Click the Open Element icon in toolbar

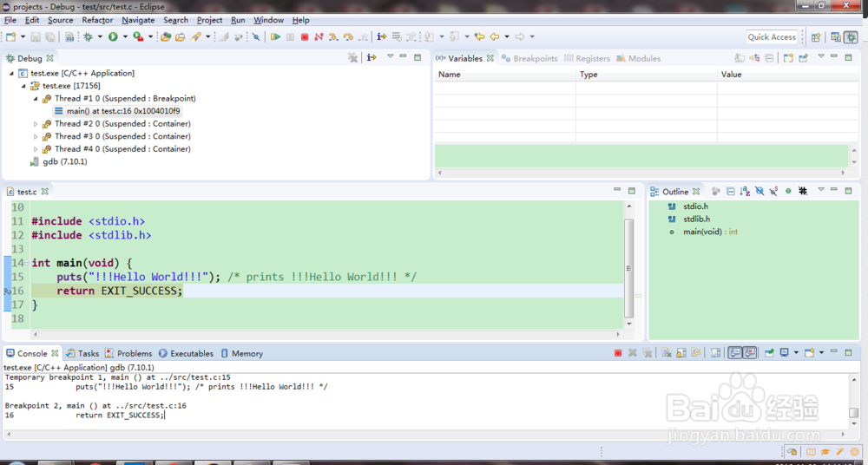point(166,37)
